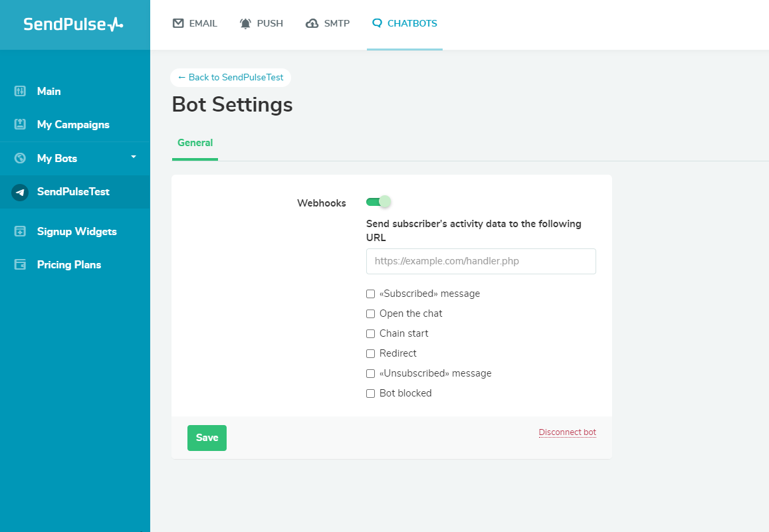The height and width of the screenshot is (532, 769).
Task: Select the General settings tab
Action: 195,143
